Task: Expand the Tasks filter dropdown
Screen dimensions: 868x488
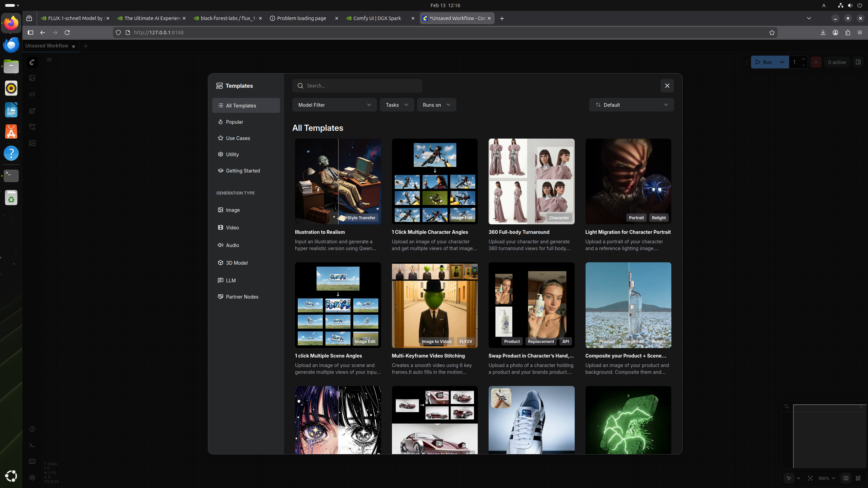Action: pyautogui.click(x=397, y=105)
